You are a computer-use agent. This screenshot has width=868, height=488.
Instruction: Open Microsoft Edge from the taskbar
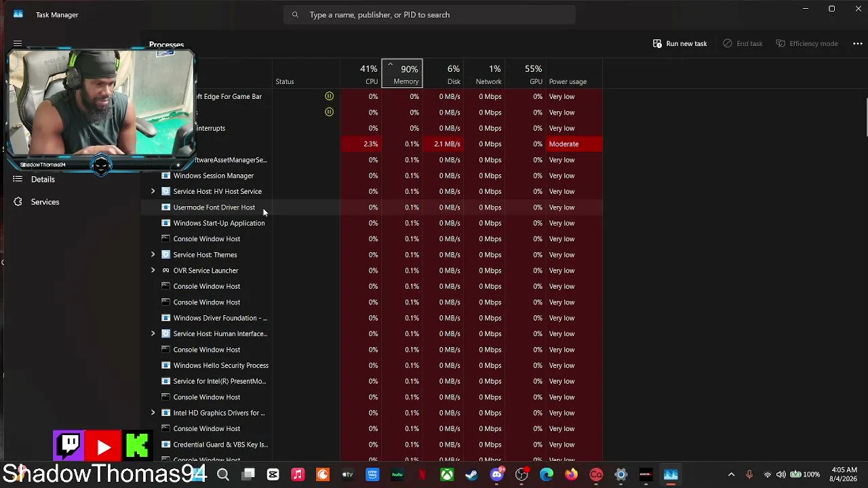(547, 475)
